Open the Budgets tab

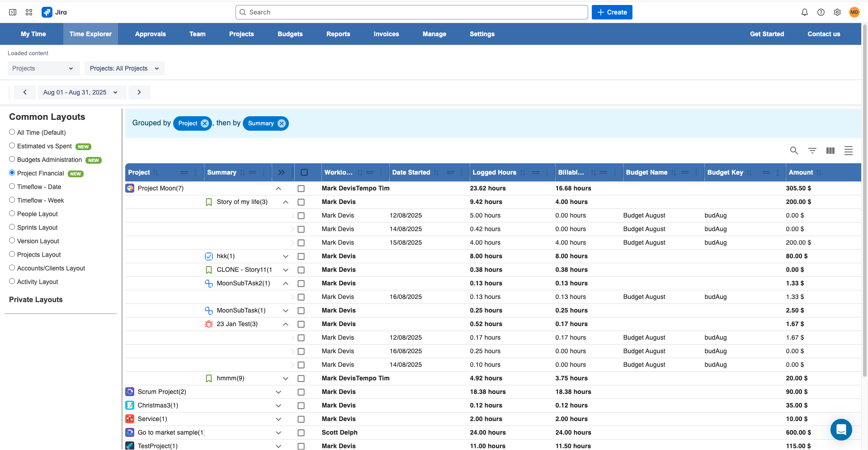[x=290, y=34]
